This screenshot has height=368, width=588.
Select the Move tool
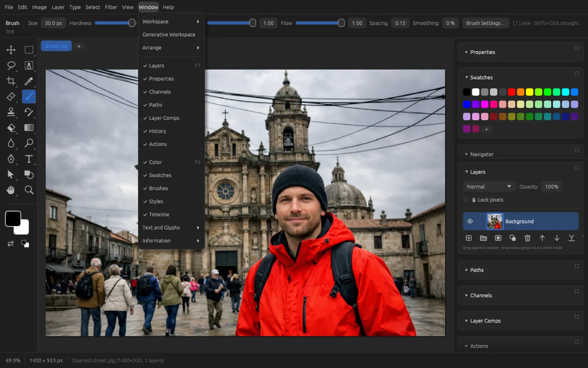coord(11,50)
